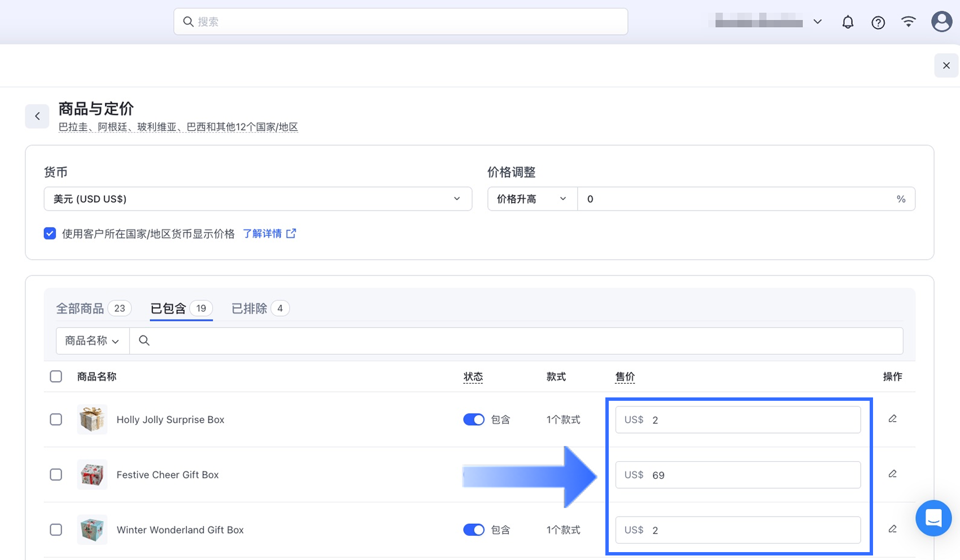The height and width of the screenshot is (560, 960).
Task: Edit price for Festive Cheer Gift Box
Action: [x=892, y=474]
